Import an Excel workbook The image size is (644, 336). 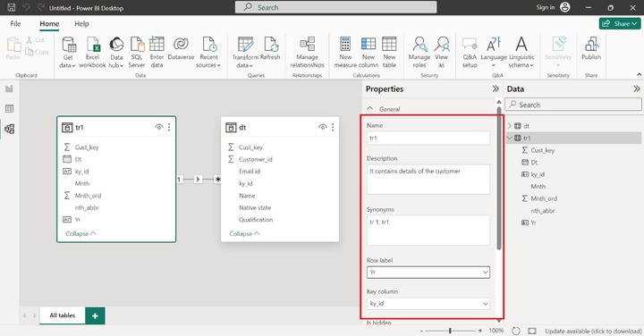pos(92,52)
